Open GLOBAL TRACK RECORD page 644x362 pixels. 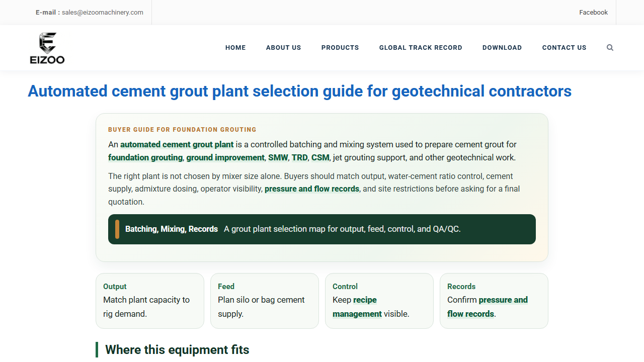[x=421, y=48]
